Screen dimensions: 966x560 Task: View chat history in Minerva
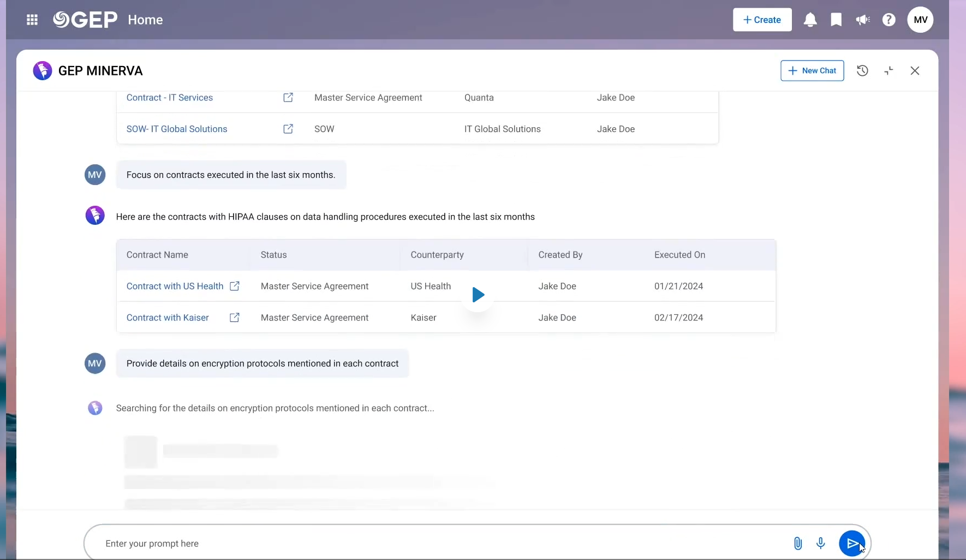point(862,71)
